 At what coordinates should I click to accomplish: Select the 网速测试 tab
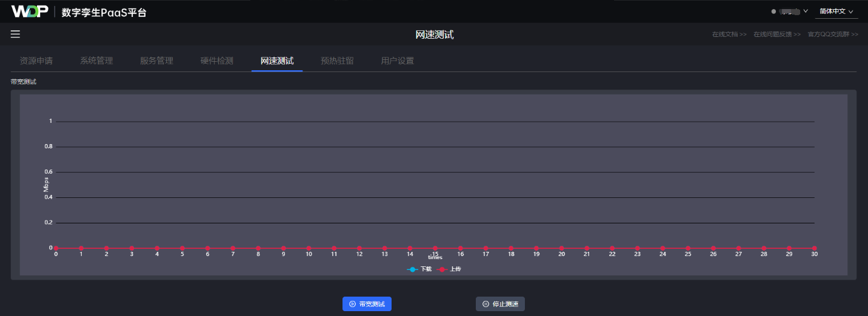click(277, 61)
